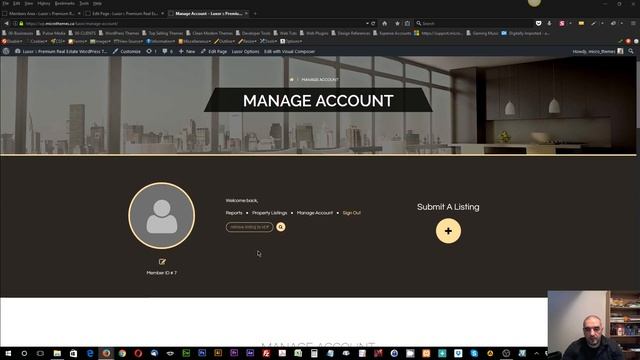This screenshot has height=360, width=640.
Task: Open File Explorer from the taskbar
Action: (x=57, y=353)
